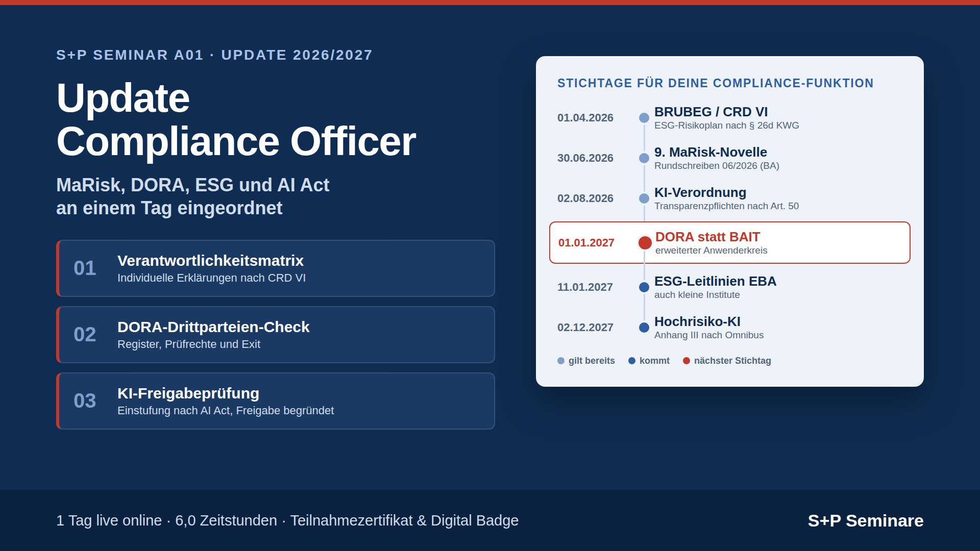
Task: Select the 02.08.2026 KI-Verordnung timeline dot
Action: coord(644,198)
